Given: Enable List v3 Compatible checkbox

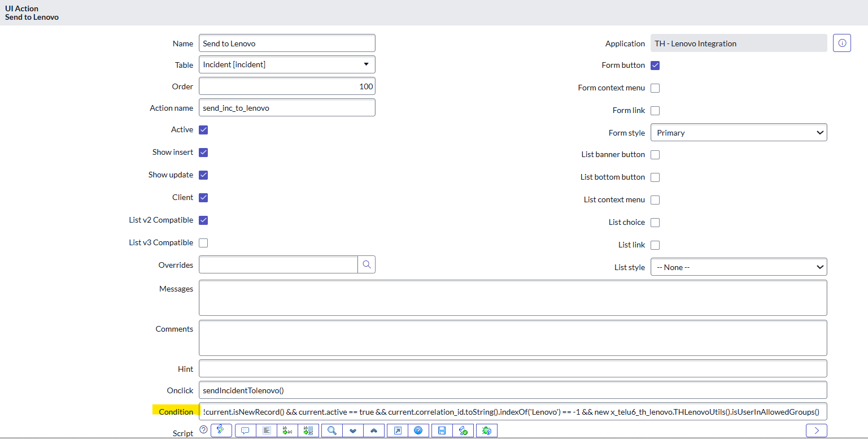Looking at the screenshot, I should click(x=203, y=243).
